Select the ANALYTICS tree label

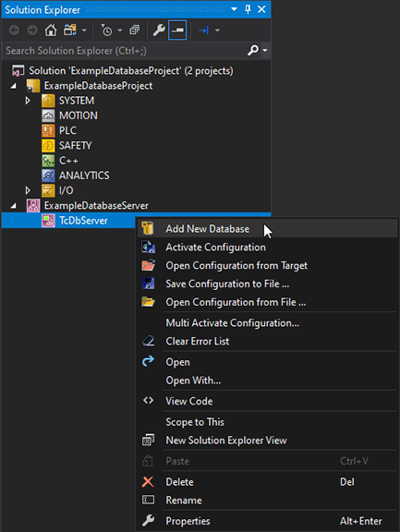click(84, 175)
